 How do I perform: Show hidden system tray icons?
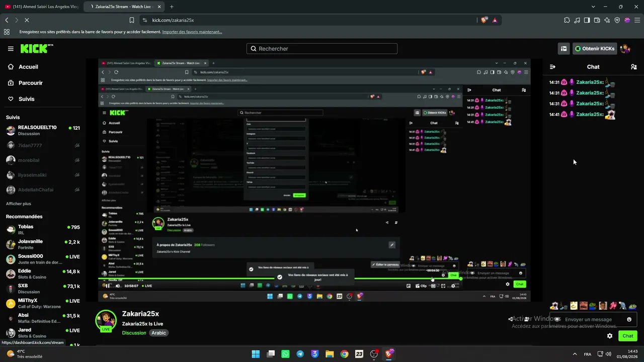click(575, 354)
